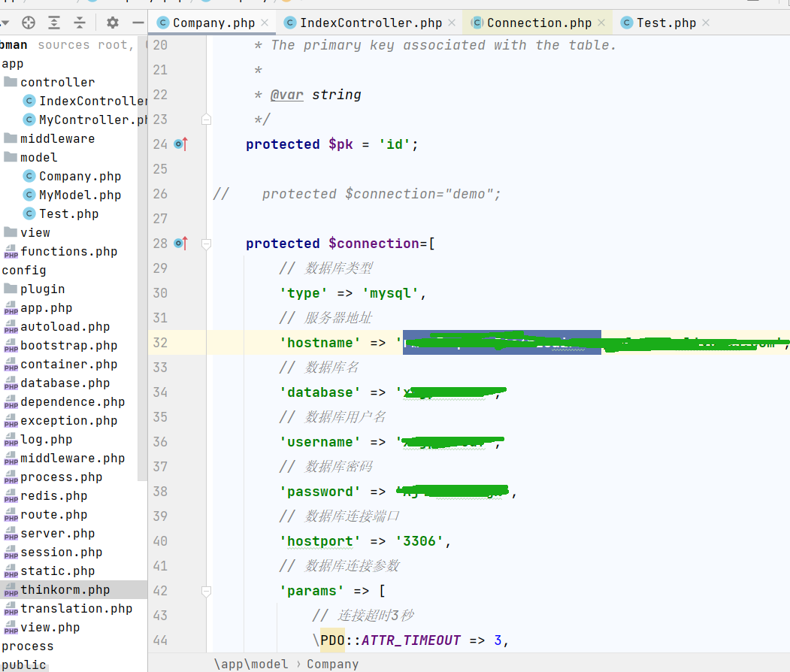Click the view folder icon
This screenshot has height=672, width=790.
[x=11, y=232]
